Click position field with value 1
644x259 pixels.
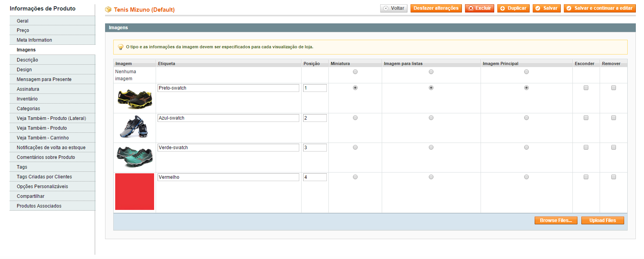coord(315,88)
